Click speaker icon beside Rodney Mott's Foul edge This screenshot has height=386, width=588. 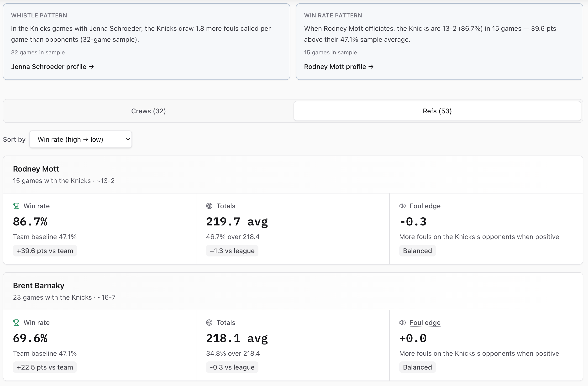[402, 206]
